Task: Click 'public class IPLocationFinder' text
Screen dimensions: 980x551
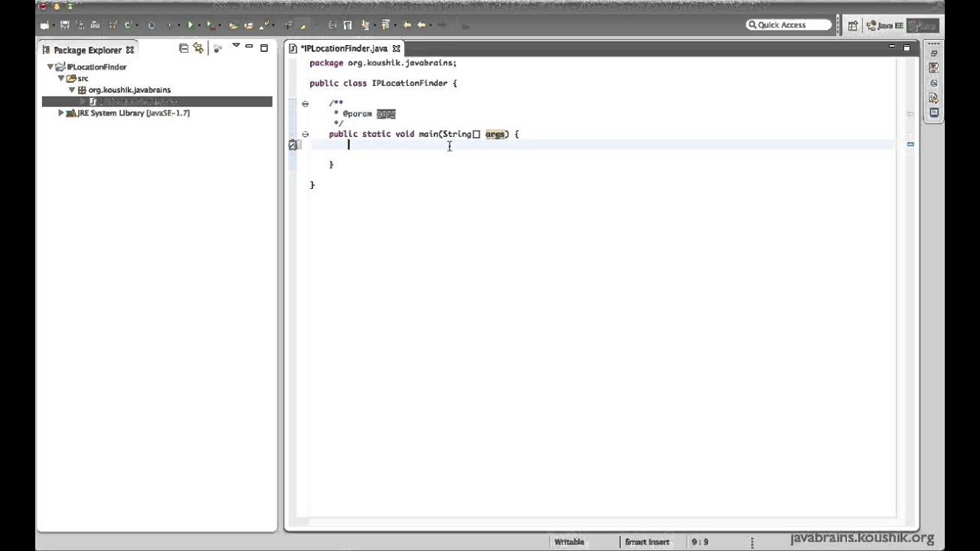Action: click(x=378, y=83)
